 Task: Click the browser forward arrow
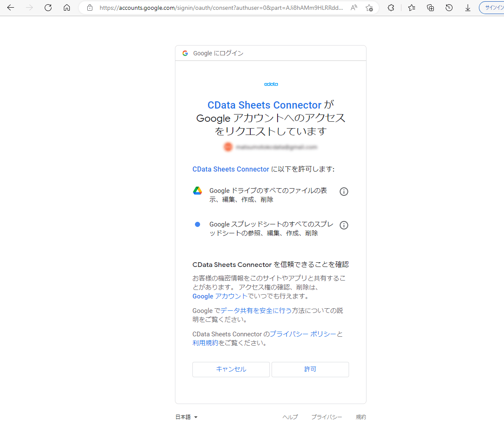click(x=29, y=8)
